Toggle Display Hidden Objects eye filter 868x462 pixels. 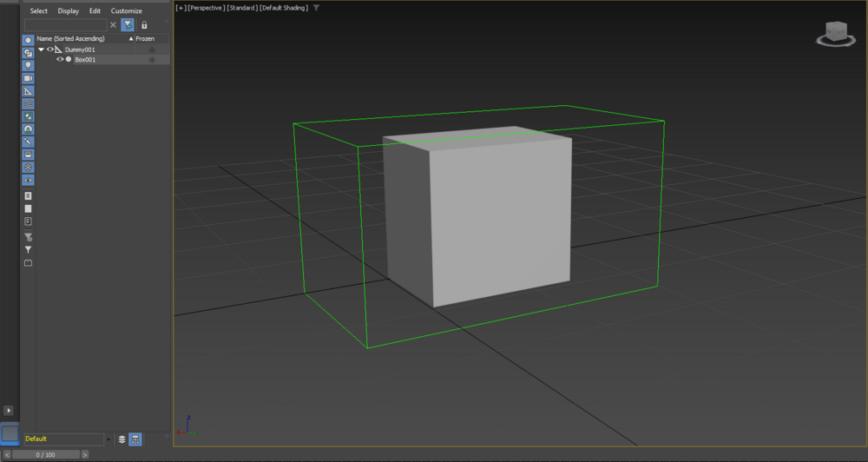29,181
